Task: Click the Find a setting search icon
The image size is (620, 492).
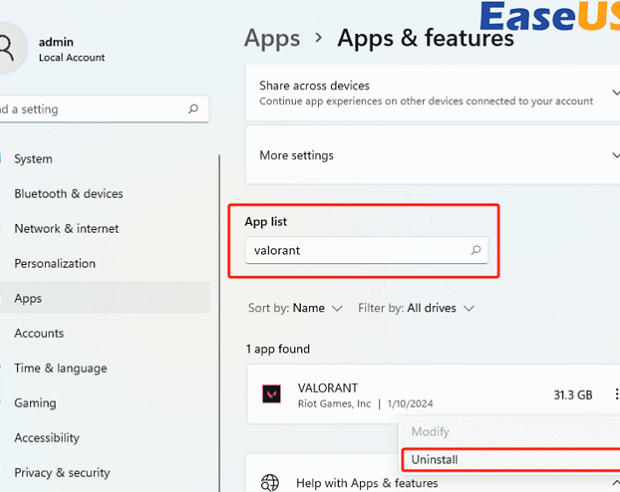Action: click(x=193, y=108)
